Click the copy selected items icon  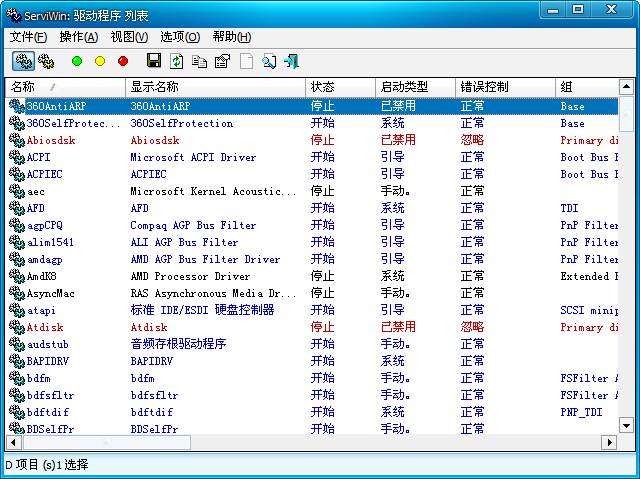(x=199, y=61)
